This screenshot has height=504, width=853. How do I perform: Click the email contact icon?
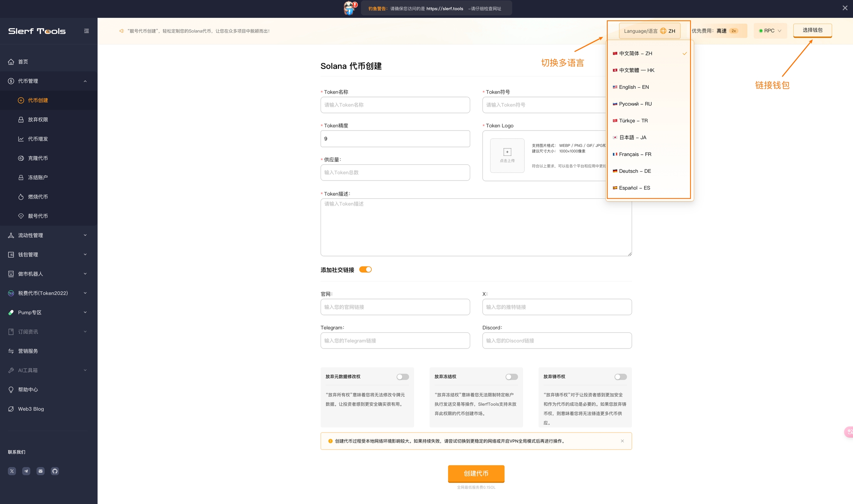(41, 471)
